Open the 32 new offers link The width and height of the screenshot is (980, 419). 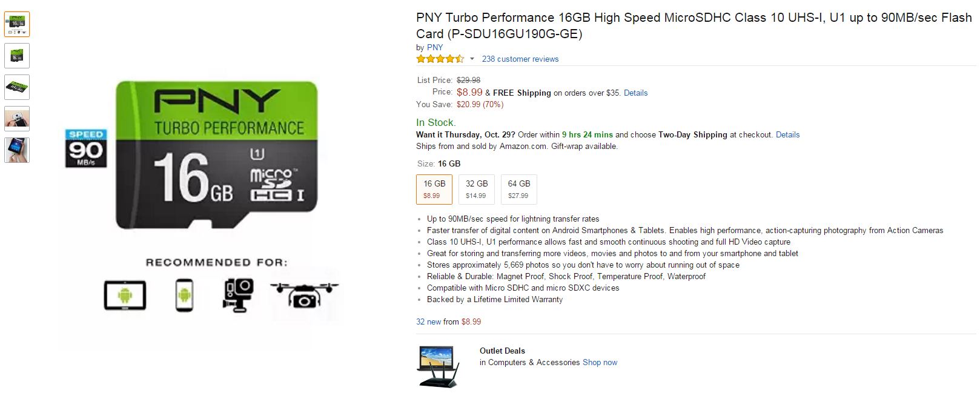pyautogui.click(x=429, y=322)
